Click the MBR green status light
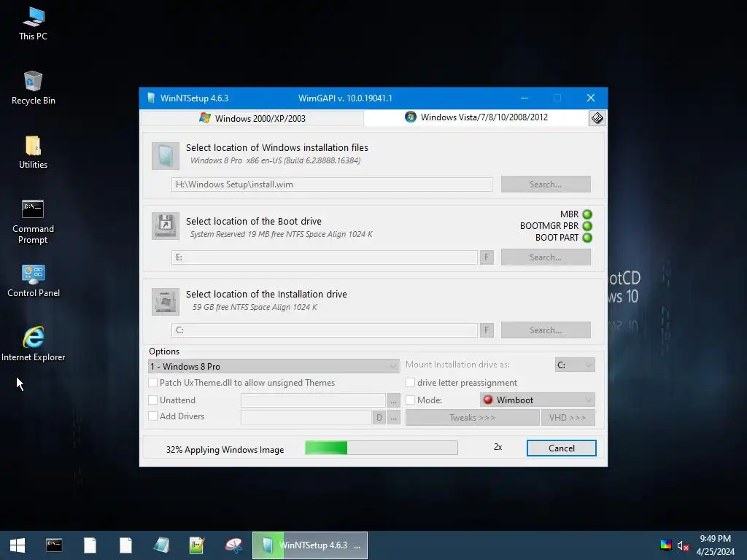Image resolution: width=747 pixels, height=560 pixels. coord(587,214)
